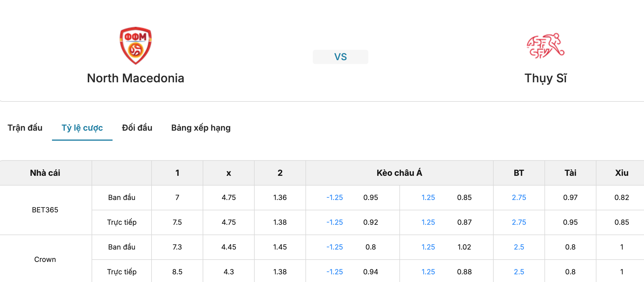
Task: Select the Crown bookmaker cell
Action: pos(45,259)
